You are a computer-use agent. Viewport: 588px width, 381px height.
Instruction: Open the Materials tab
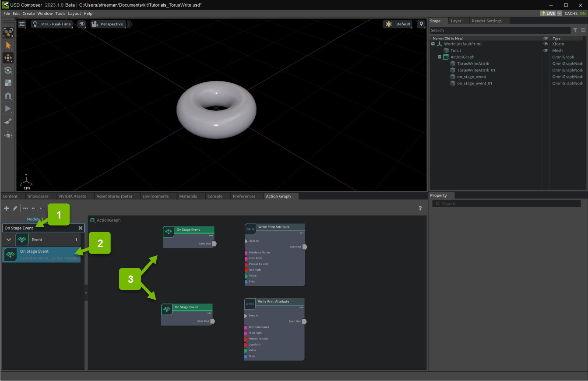tap(188, 196)
